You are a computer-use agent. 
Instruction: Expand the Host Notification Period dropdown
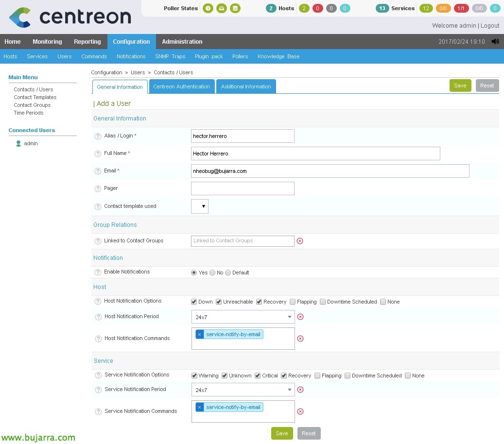[243, 317]
